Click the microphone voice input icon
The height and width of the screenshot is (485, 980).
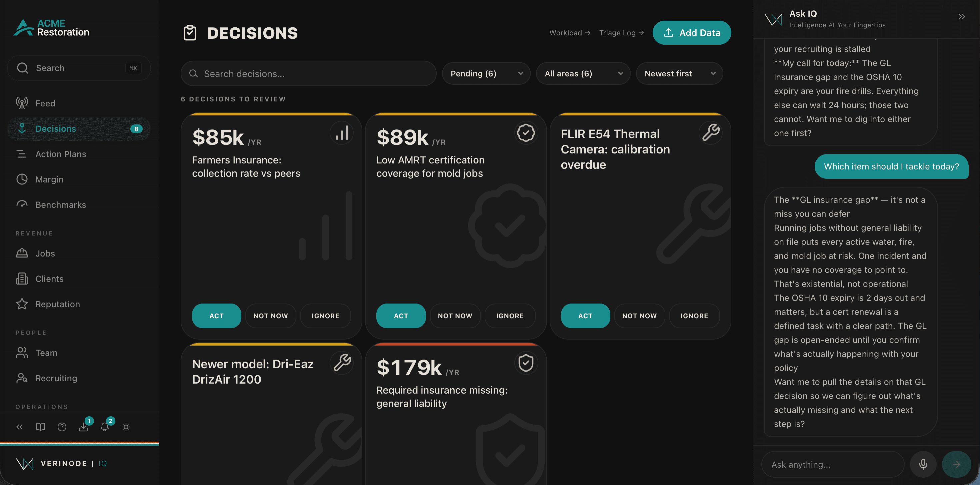point(923,464)
